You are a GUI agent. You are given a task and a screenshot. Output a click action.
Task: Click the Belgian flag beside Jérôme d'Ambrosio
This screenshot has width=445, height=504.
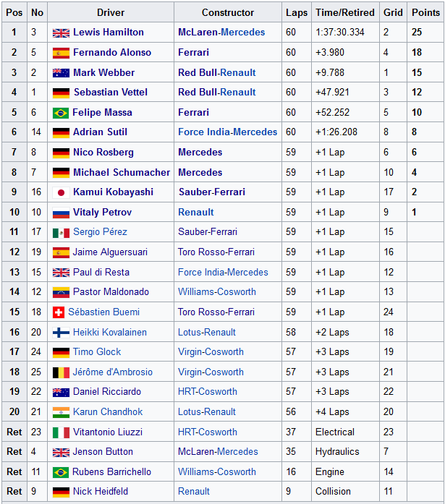click(x=61, y=372)
